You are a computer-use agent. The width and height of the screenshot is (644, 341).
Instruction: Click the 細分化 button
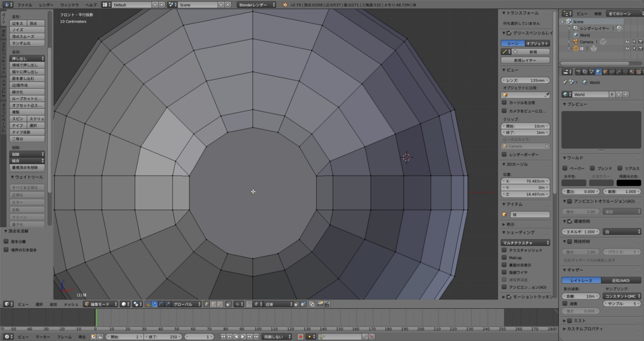point(27,92)
